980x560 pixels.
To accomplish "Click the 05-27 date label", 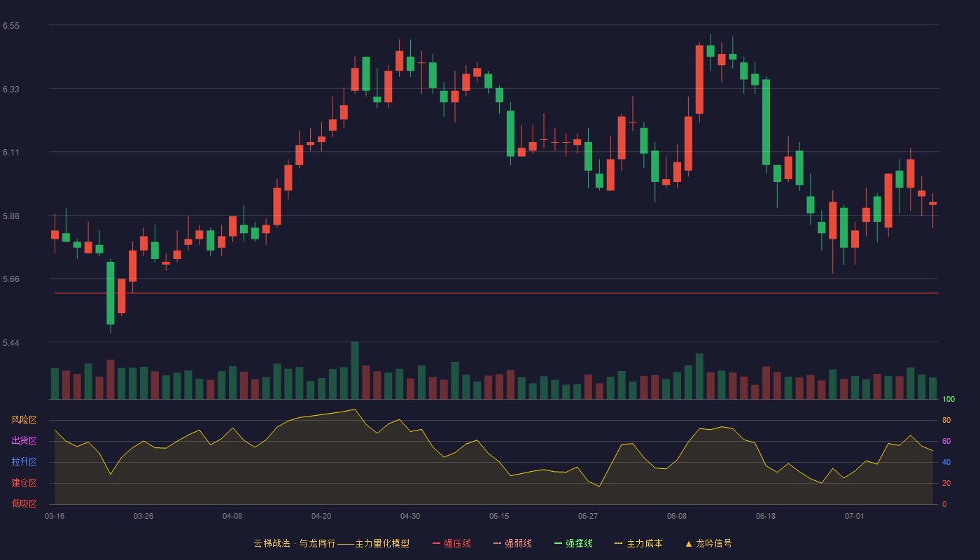I will tap(588, 516).
